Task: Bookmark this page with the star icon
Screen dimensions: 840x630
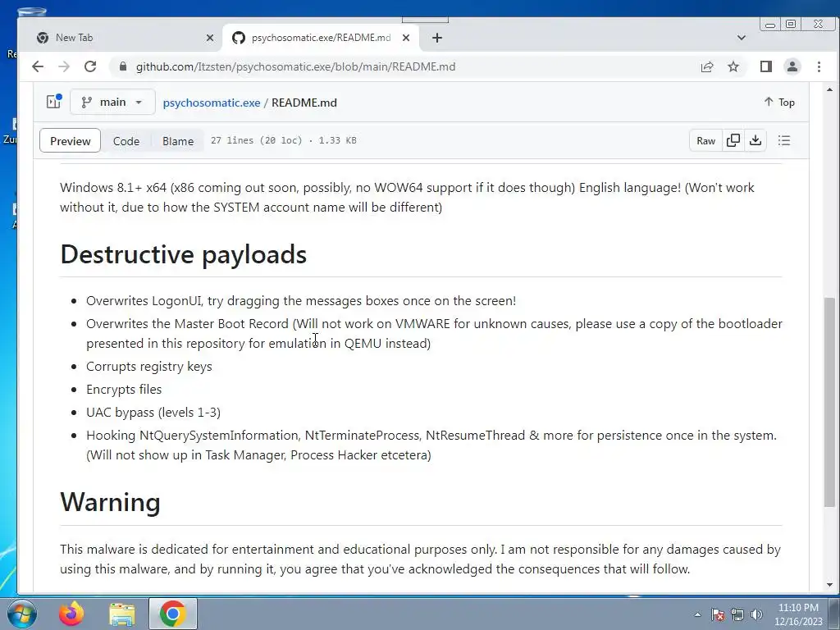Action: click(x=733, y=66)
